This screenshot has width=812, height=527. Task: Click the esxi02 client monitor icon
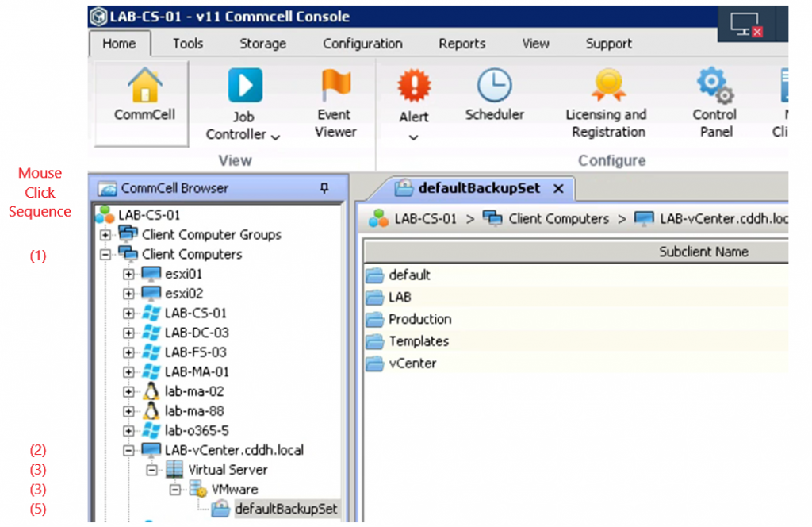pyautogui.click(x=151, y=294)
